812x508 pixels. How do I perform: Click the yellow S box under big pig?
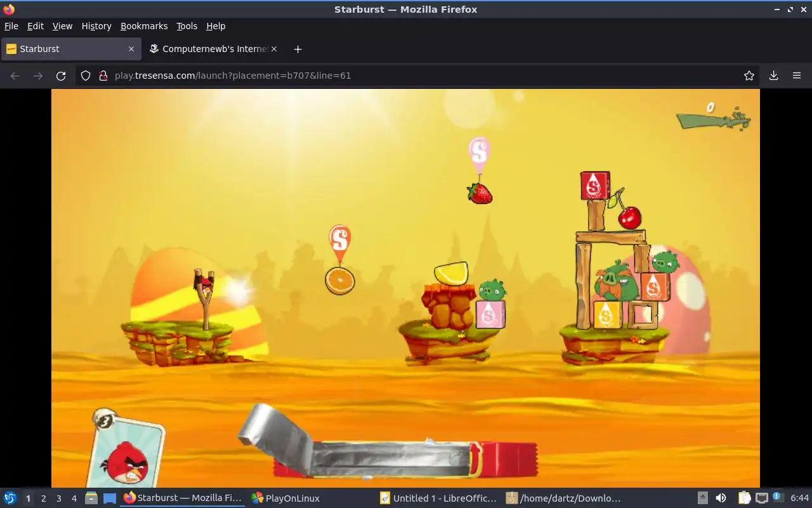(x=607, y=315)
